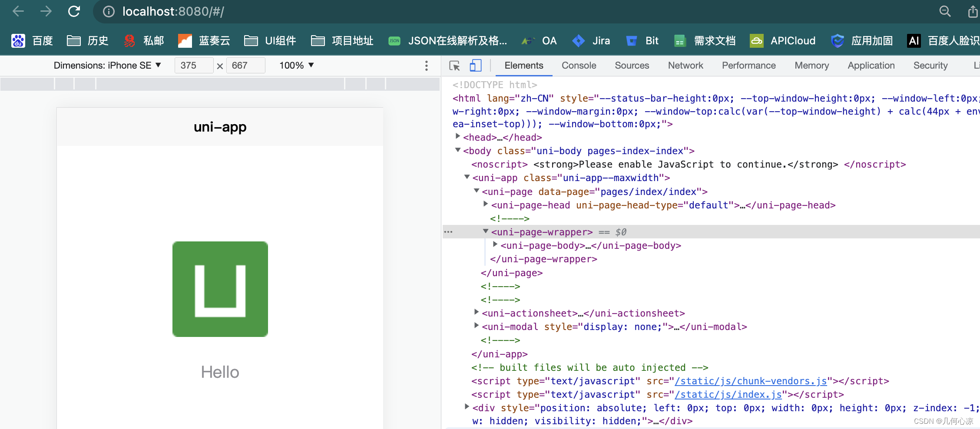Screen dimensions: 980x429
Task: Open device toolbar more options menu
Action: click(427, 66)
